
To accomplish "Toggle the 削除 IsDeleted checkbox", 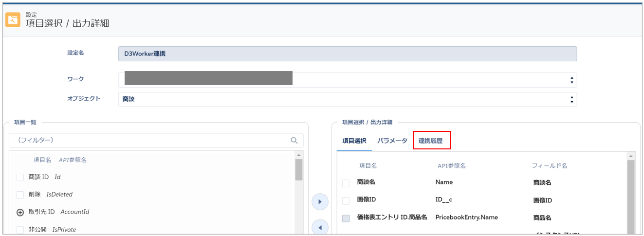I will click(x=20, y=195).
